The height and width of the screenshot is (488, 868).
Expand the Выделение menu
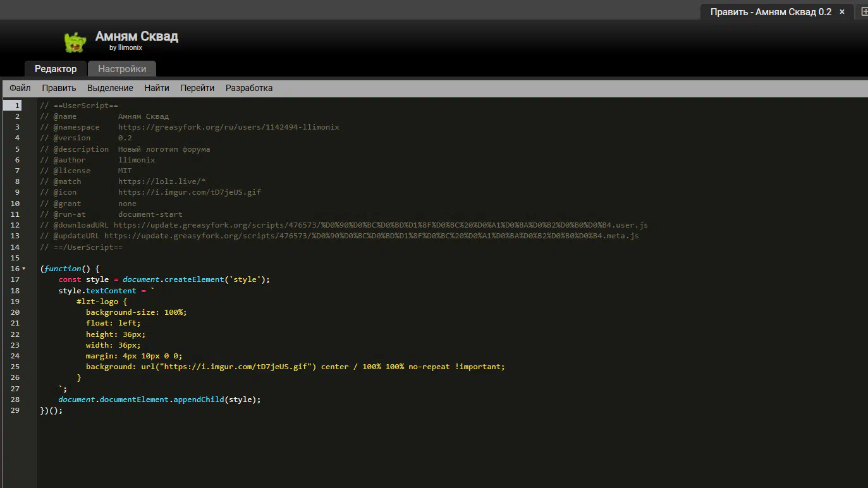click(110, 88)
